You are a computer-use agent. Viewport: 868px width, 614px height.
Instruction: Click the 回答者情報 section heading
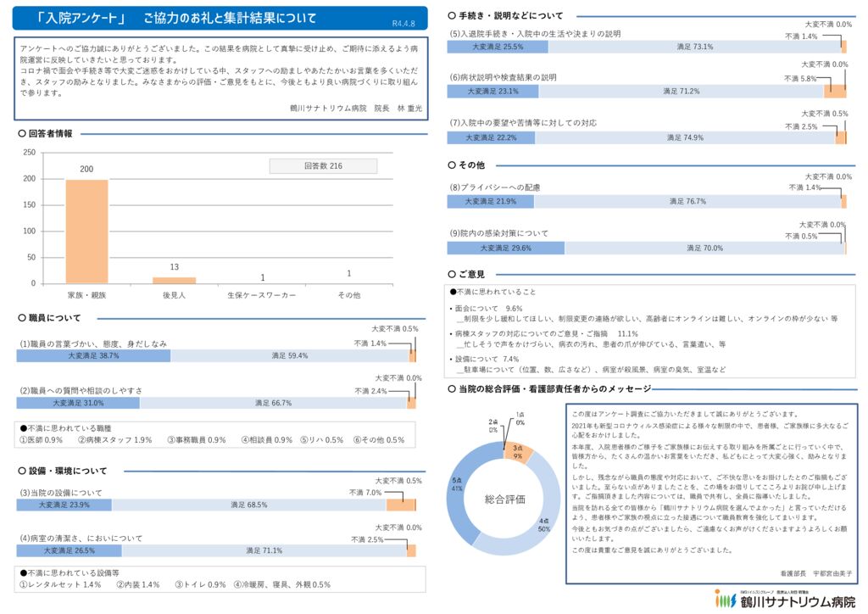coord(46,133)
